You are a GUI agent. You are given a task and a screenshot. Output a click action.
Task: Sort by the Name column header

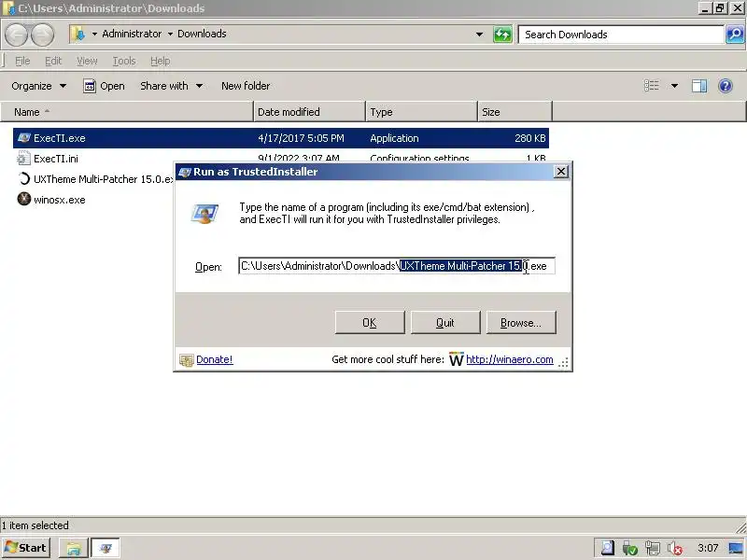point(126,112)
